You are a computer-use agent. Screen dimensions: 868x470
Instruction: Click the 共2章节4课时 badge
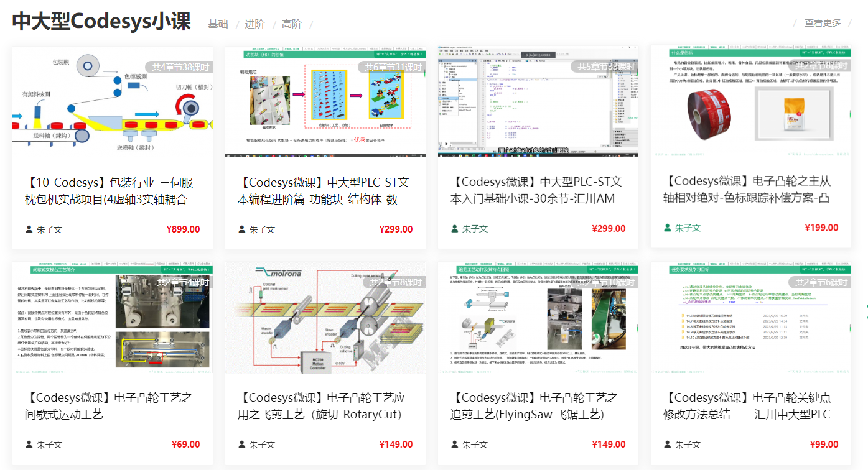[182, 282]
